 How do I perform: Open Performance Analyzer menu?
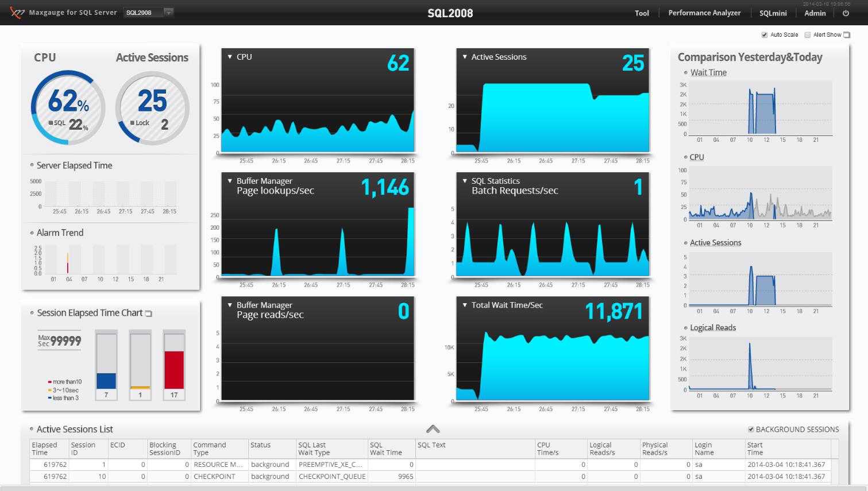click(704, 13)
